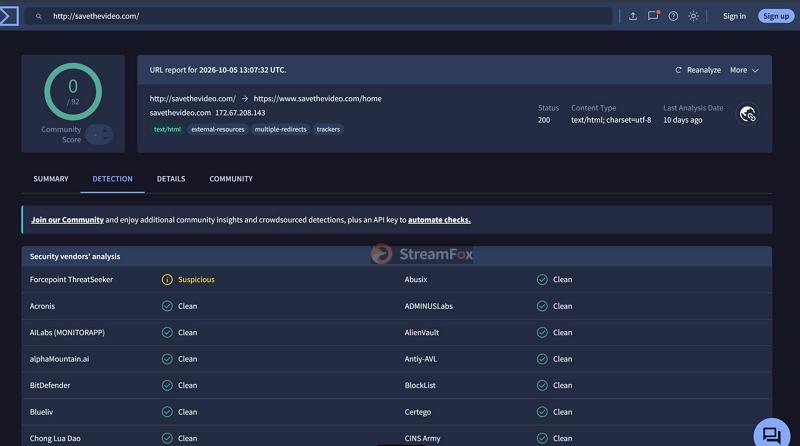Open the chat bubble widget
Viewport: 800px width, 446px height.
tap(772, 434)
